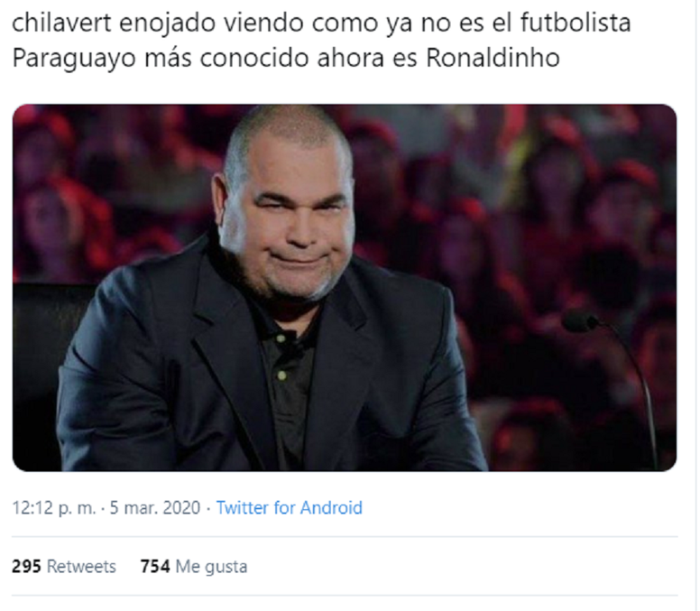Click the 12:12 p. m. timestamp
This screenshot has height=611, width=700.
[x=53, y=508]
